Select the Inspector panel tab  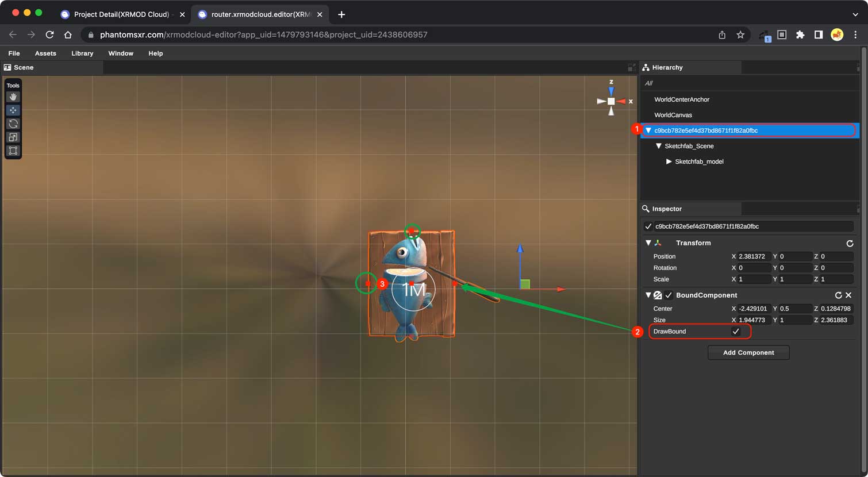coord(692,209)
